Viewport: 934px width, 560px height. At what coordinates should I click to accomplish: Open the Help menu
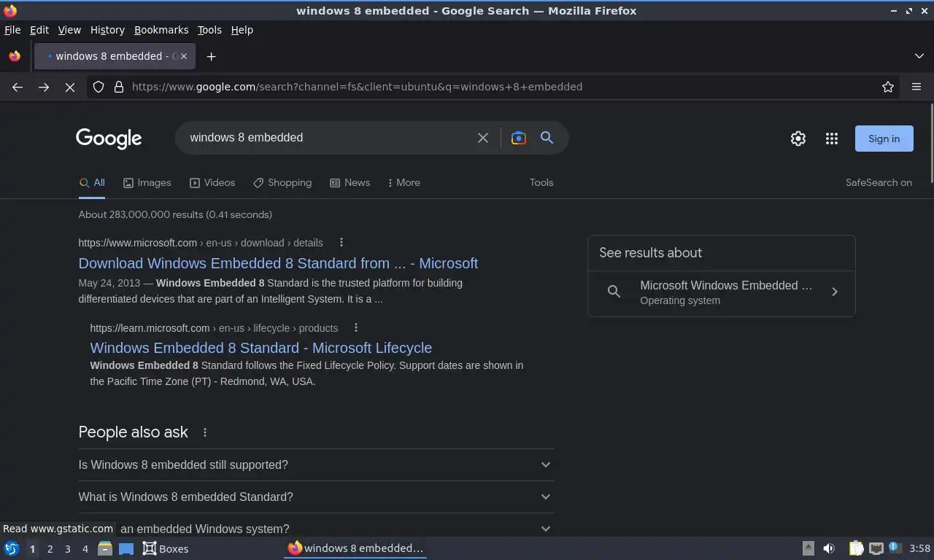pyautogui.click(x=242, y=30)
